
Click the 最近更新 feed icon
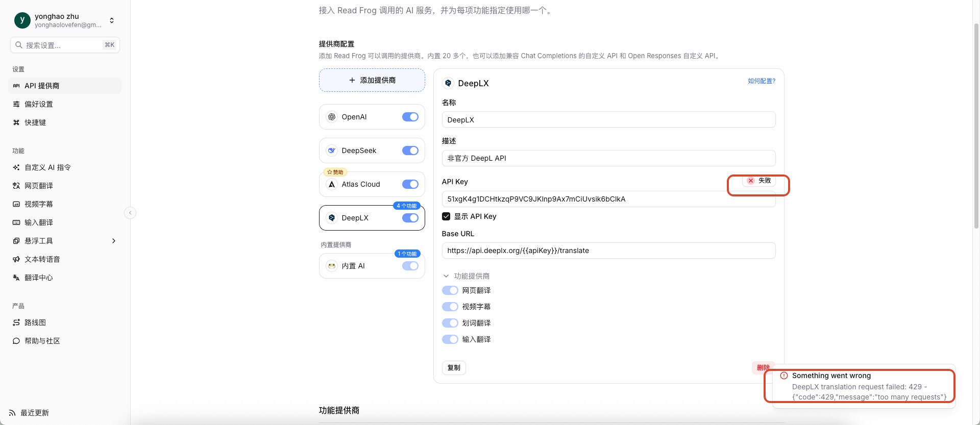pyautogui.click(x=12, y=413)
